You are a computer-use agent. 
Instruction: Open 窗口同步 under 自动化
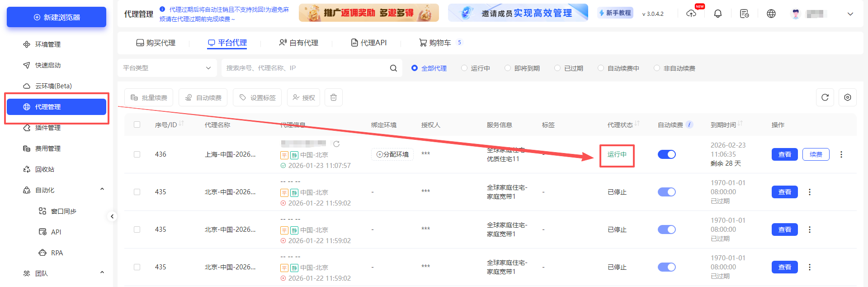(63, 211)
